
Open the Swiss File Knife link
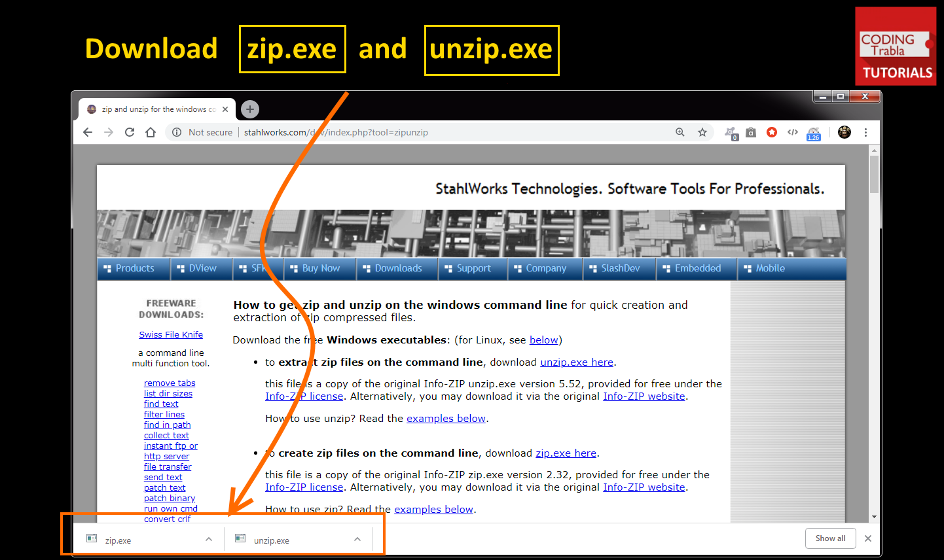(171, 334)
